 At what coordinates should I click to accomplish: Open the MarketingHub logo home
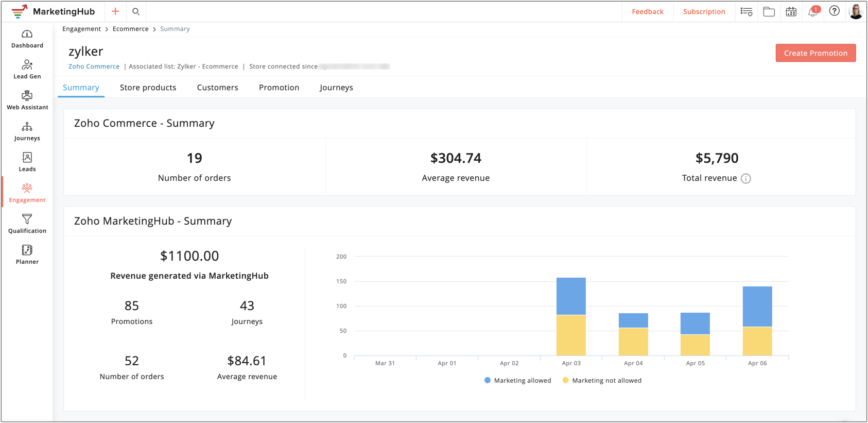coord(53,11)
